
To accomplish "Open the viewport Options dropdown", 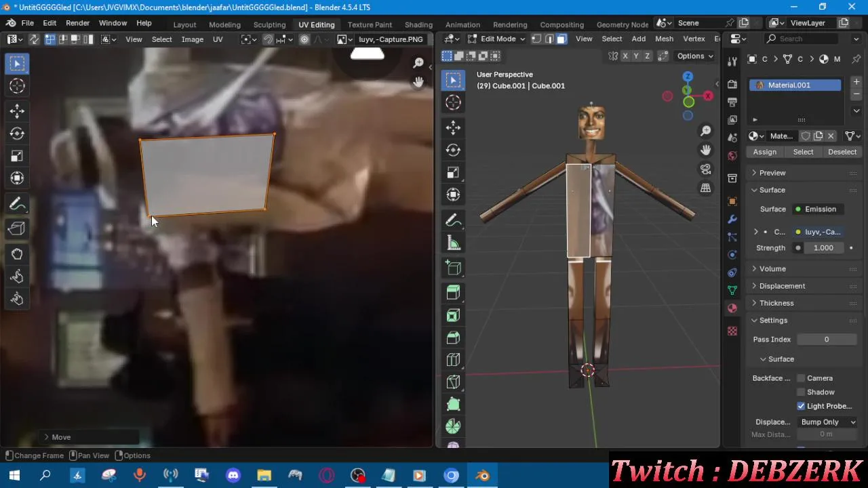I will pyautogui.click(x=696, y=56).
